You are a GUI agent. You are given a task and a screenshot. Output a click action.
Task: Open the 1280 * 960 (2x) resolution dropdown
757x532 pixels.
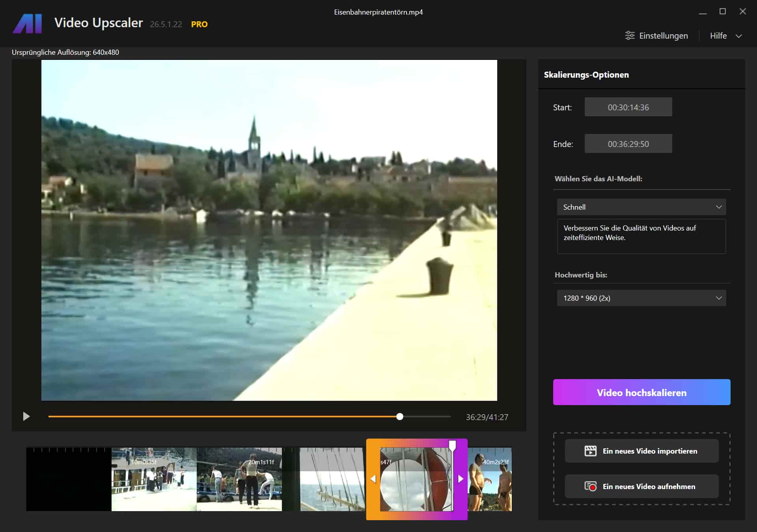pos(641,298)
